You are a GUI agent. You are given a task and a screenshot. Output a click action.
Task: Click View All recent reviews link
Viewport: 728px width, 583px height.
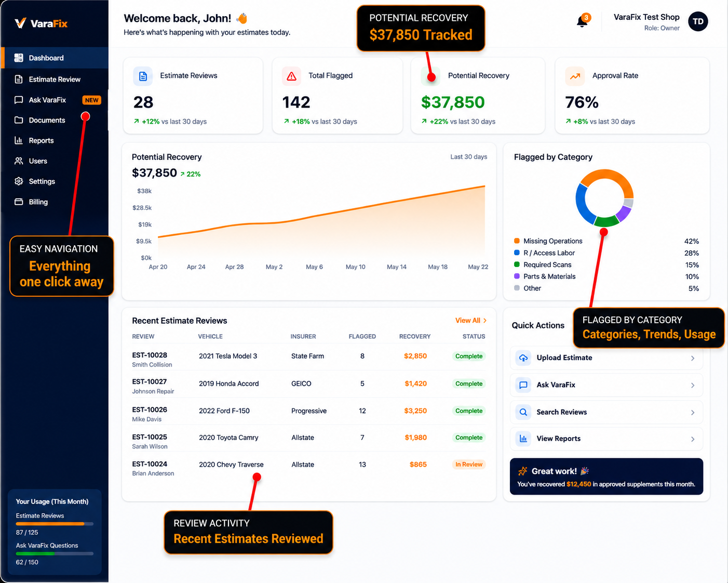pos(470,321)
